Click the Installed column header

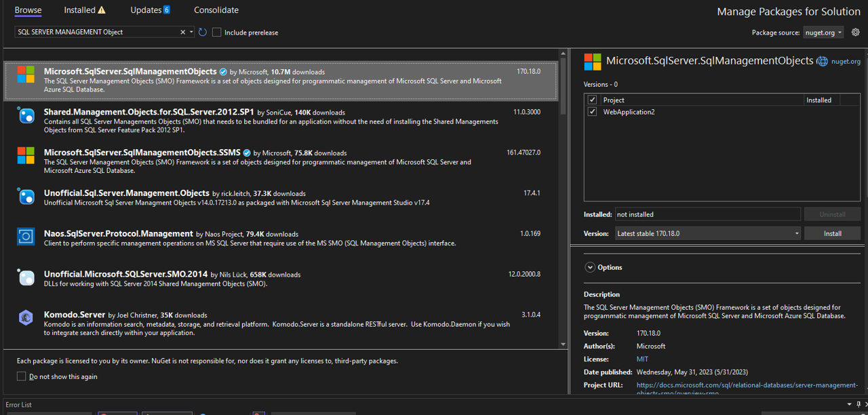[818, 100]
